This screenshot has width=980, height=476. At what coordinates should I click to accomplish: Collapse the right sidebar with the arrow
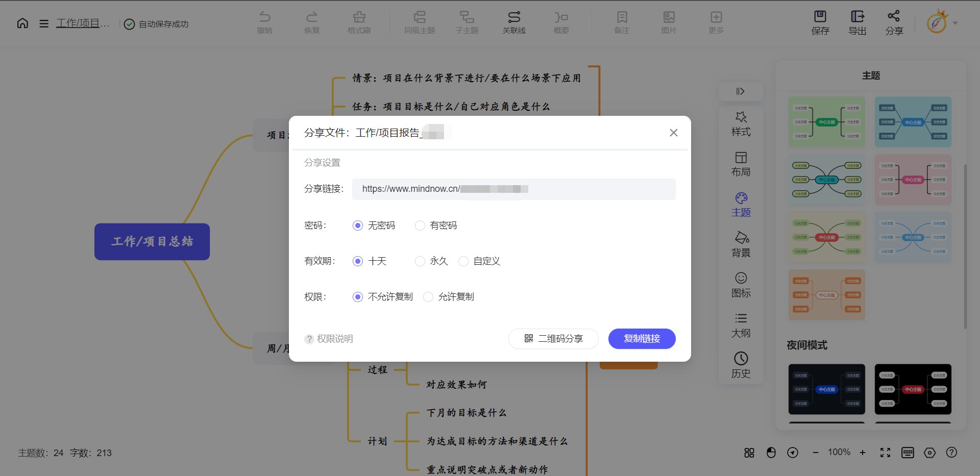(x=741, y=92)
